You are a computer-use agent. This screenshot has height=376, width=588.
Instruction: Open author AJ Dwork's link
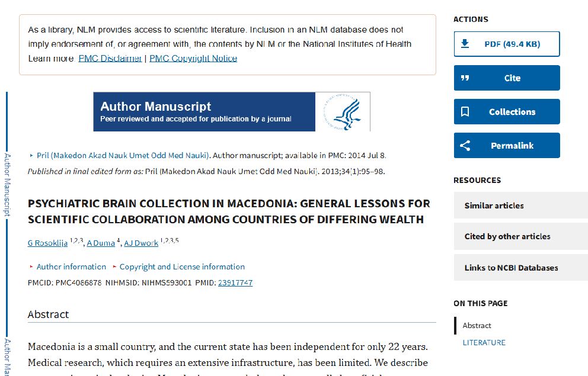pyautogui.click(x=141, y=243)
